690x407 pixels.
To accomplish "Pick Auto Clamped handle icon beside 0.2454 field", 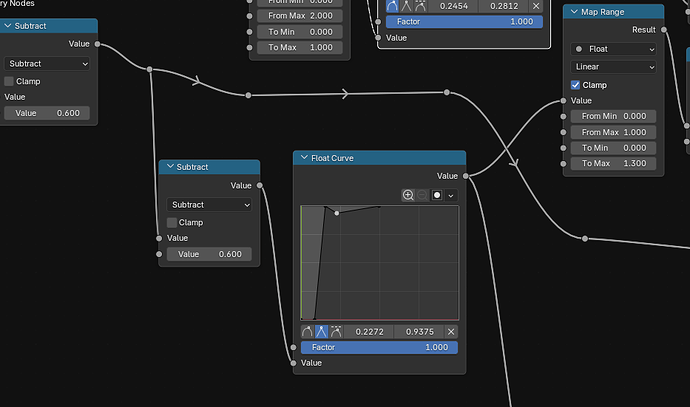I will tap(420, 6).
